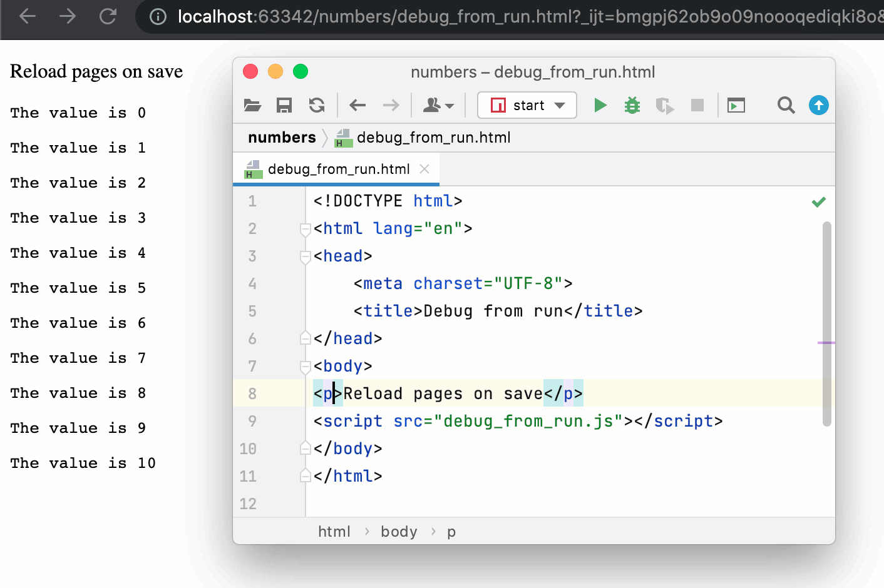
Task: Reload the page in the browser
Action: click(x=108, y=16)
